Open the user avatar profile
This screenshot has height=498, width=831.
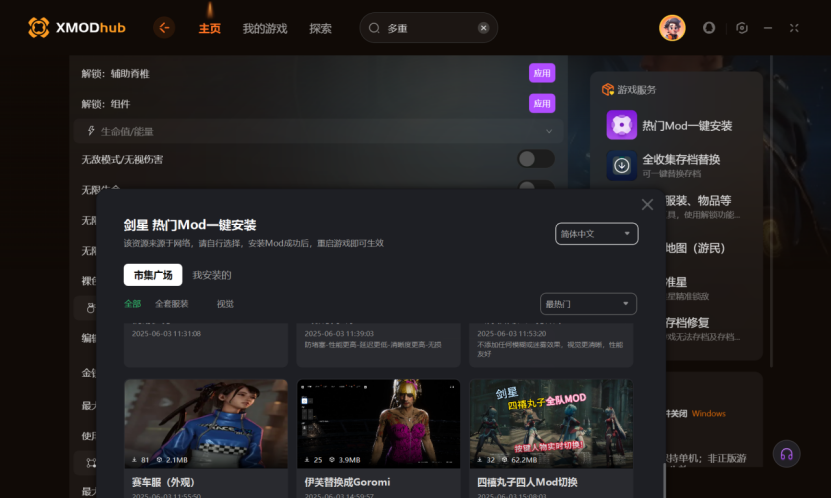coord(672,28)
